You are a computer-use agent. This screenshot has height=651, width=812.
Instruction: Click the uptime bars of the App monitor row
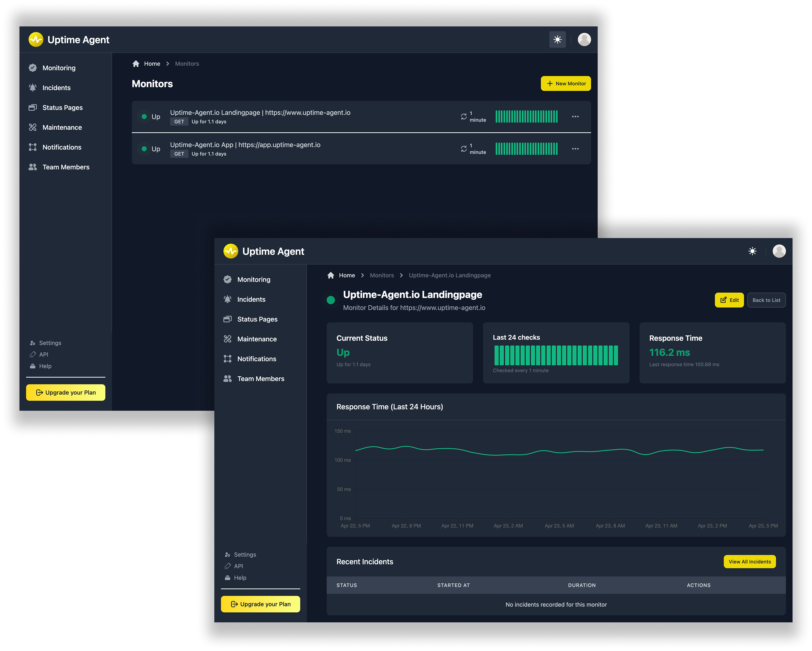coord(527,149)
